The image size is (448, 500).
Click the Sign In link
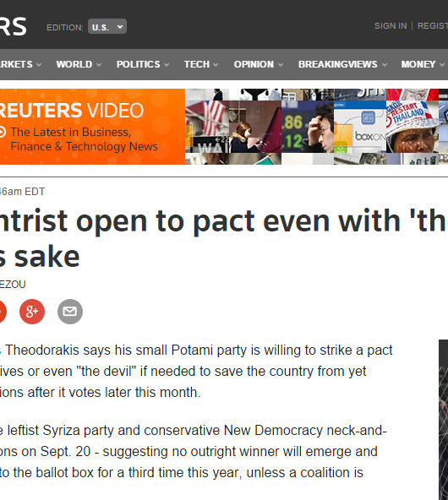(x=391, y=26)
